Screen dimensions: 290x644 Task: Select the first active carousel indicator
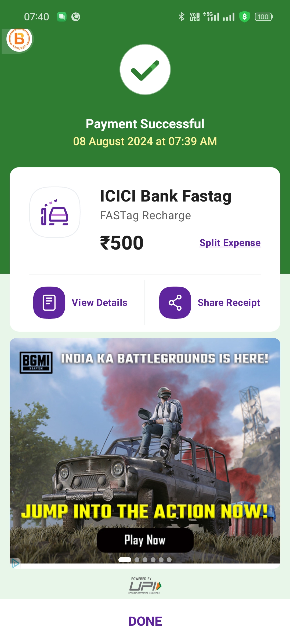(125, 559)
